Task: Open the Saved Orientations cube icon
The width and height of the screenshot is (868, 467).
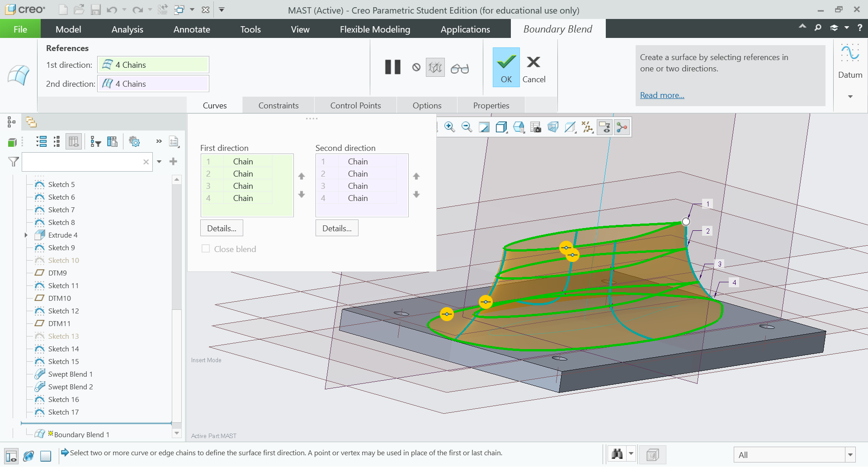Action: [x=501, y=127]
